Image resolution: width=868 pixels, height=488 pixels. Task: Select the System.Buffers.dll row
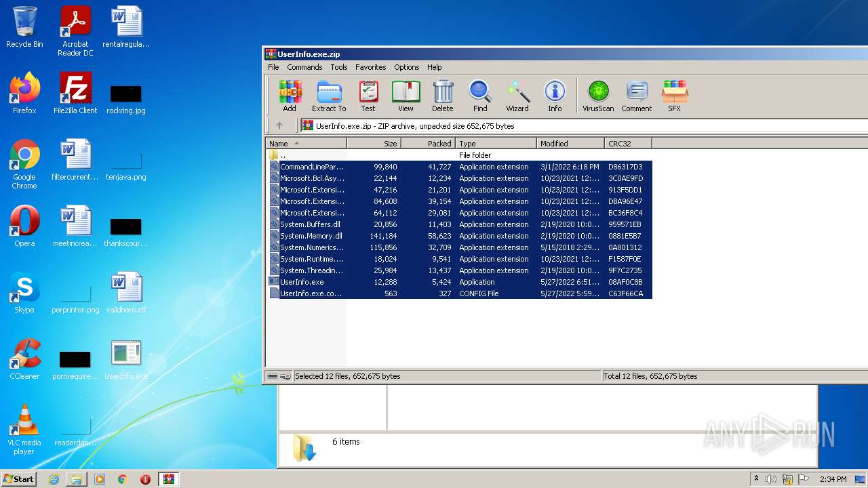tap(458, 224)
